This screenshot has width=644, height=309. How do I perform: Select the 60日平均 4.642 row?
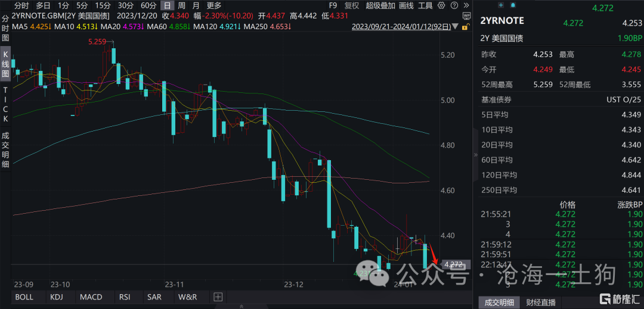pyautogui.click(x=561, y=160)
